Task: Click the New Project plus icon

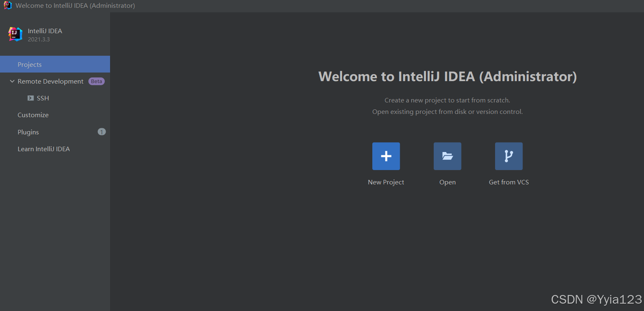Action: click(386, 156)
